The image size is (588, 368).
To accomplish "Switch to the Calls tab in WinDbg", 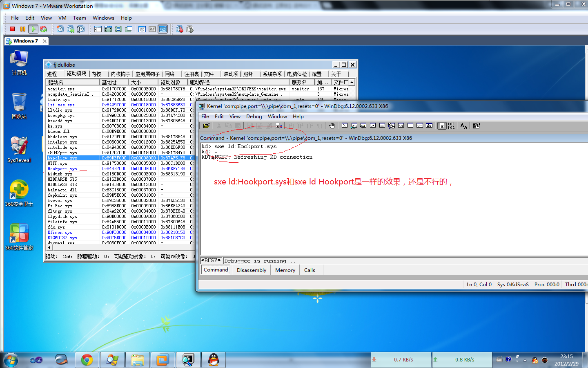I will point(310,270).
